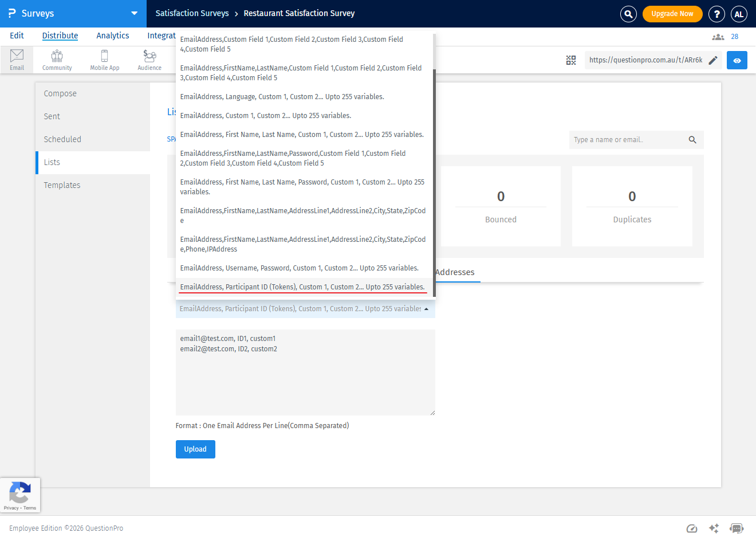The height and width of the screenshot is (541, 756).
Task: Switch to the Analytics tab
Action: pyautogui.click(x=112, y=36)
